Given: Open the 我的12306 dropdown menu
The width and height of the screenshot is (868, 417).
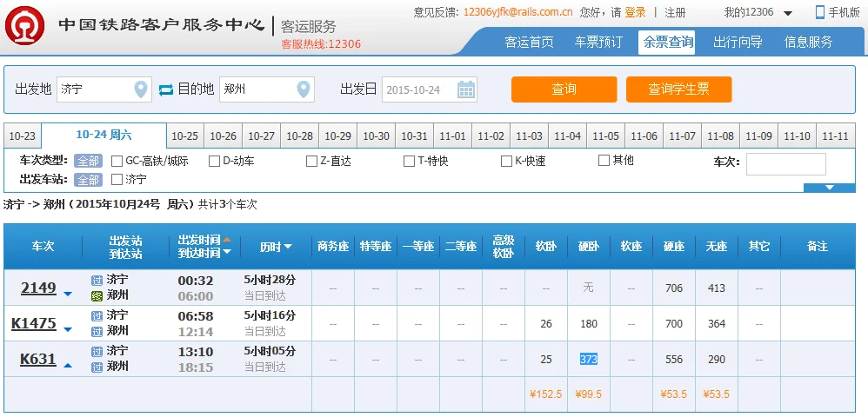Looking at the screenshot, I should point(788,13).
